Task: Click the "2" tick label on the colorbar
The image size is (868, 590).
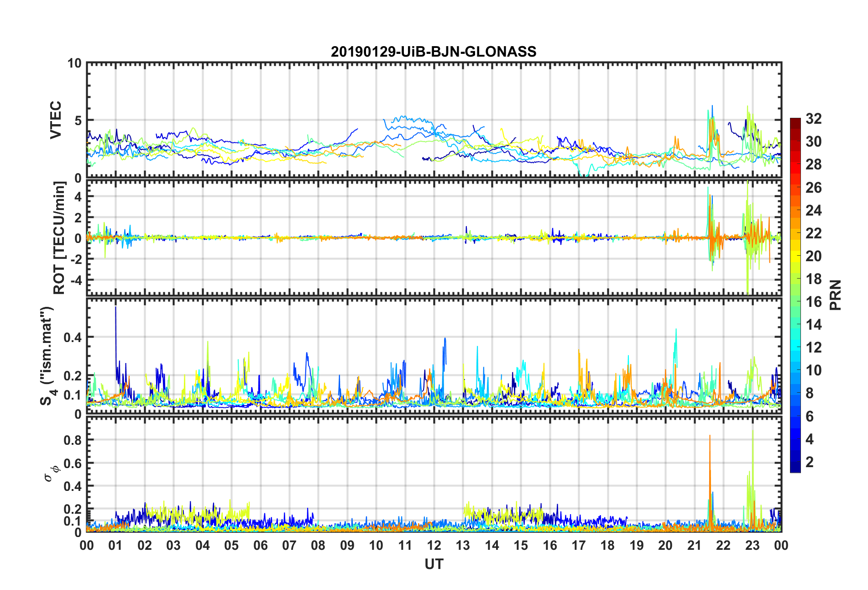Action: coord(810,462)
